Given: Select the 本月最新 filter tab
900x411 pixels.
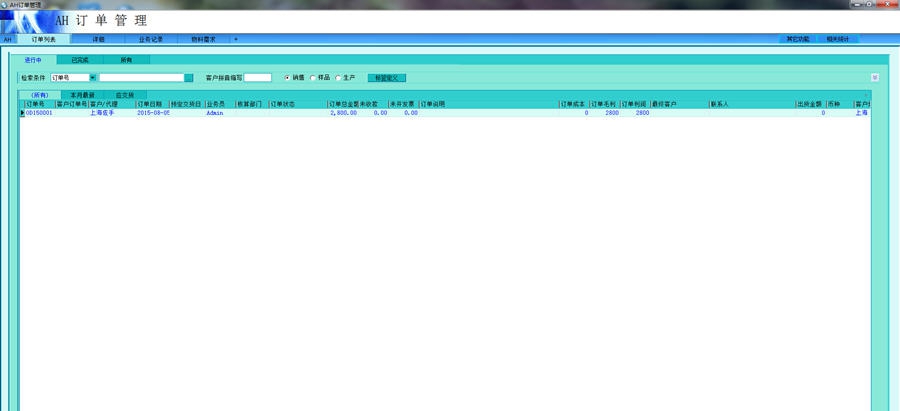Looking at the screenshot, I should click(82, 95).
